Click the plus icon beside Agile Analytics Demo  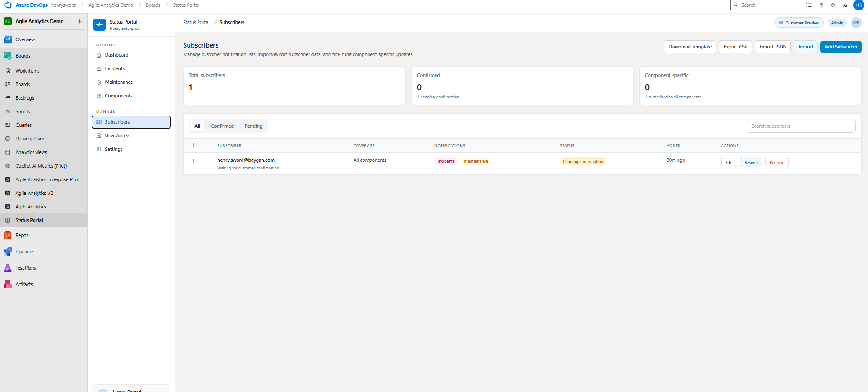coord(79,21)
